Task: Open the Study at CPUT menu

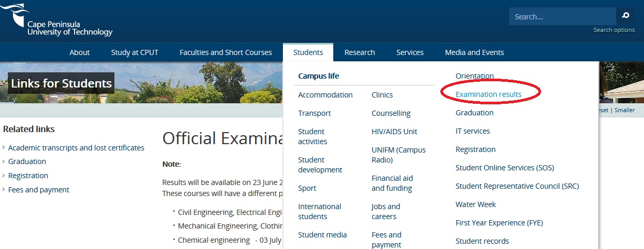Action: click(x=134, y=52)
